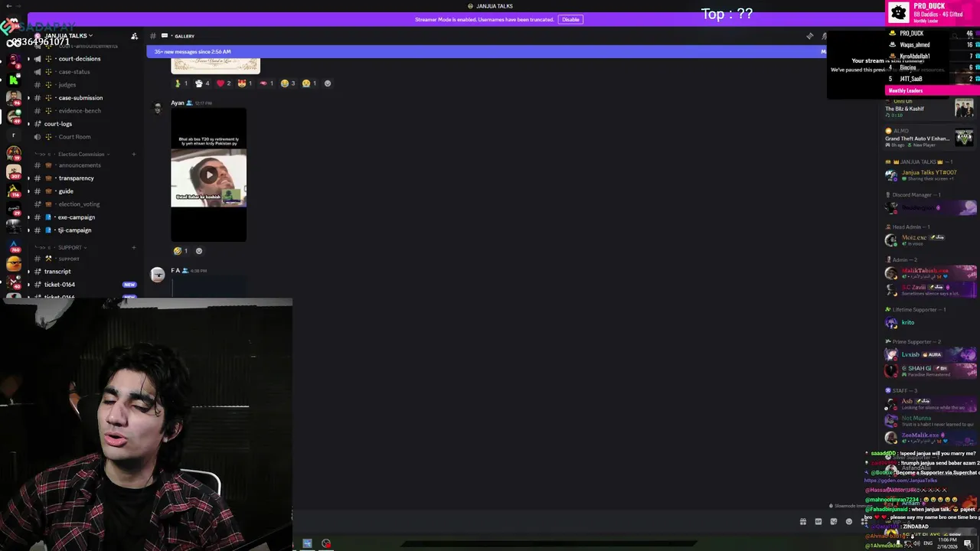Open Grand Theft Auto V activity card

[929, 138]
